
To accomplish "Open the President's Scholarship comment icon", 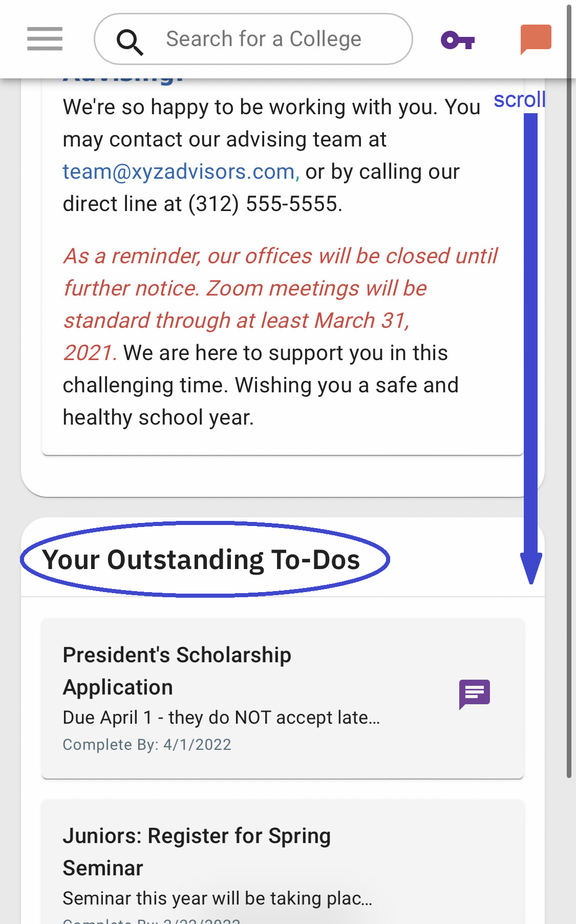I will [x=475, y=694].
